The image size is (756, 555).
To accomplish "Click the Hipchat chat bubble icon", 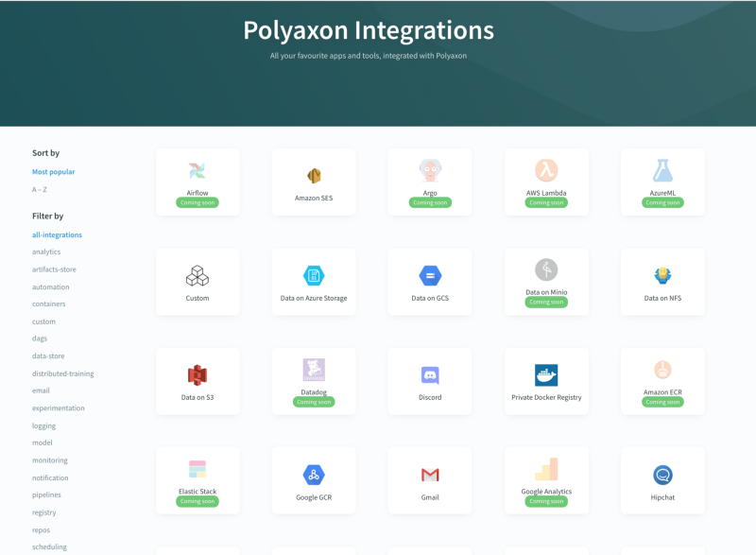I will (663, 475).
